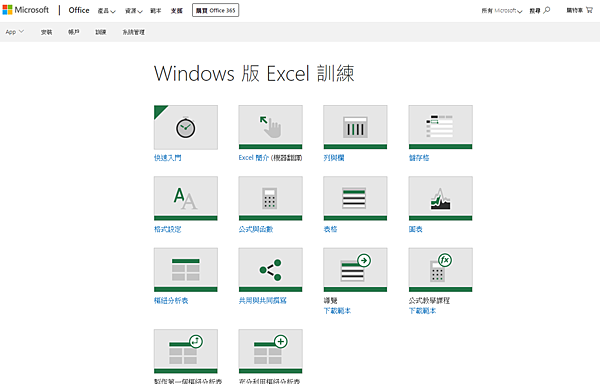
Task: Expand the App dropdown in secondary nav
Action: point(15,32)
